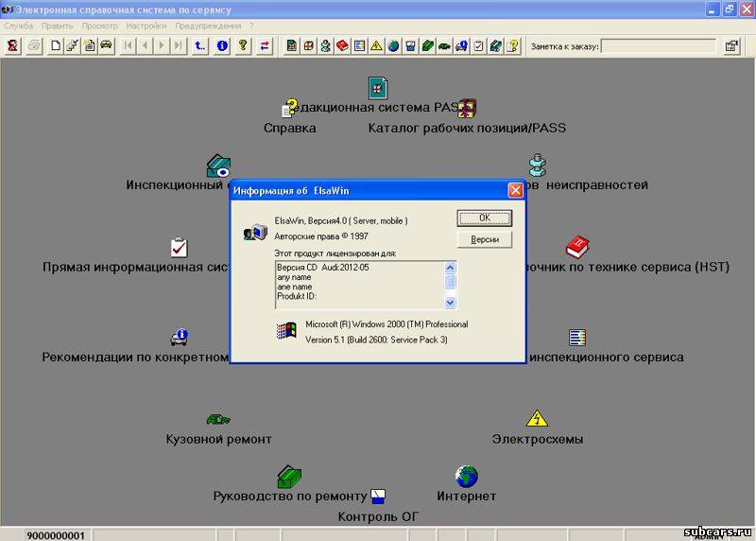
Task: Open Инспекционный teal book eye icon
Action: (x=218, y=166)
